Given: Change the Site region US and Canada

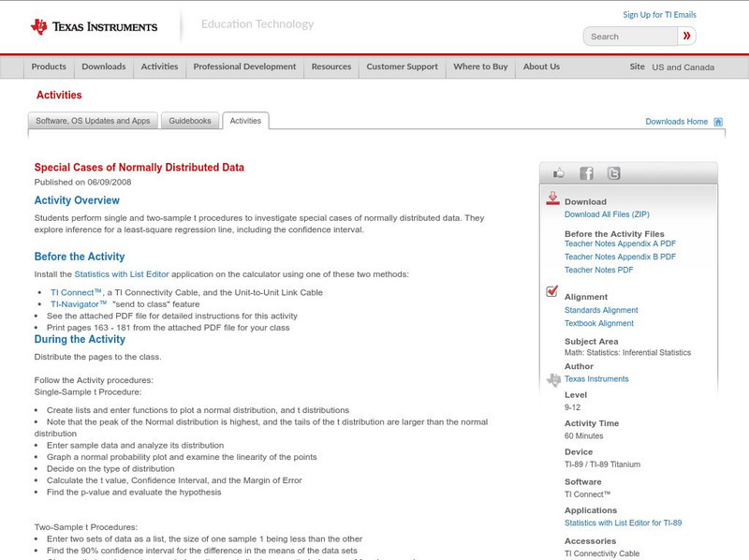Looking at the screenshot, I should coord(683,67).
